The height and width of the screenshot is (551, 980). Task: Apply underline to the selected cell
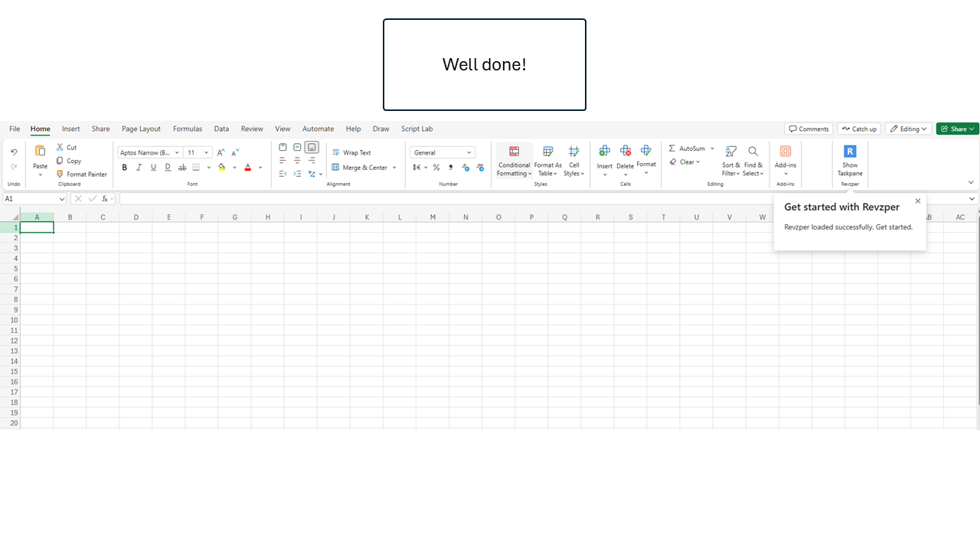pyautogui.click(x=153, y=168)
